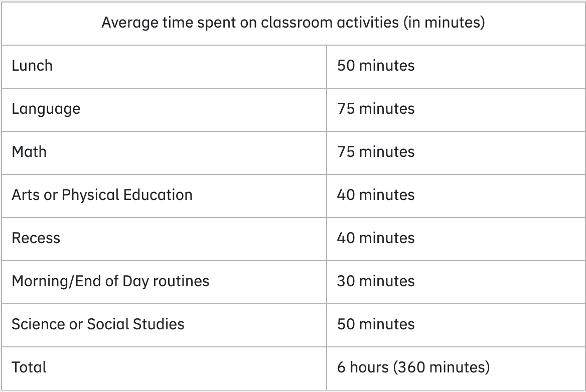
Task: Click the table title about classroom activities
Action: (x=293, y=23)
